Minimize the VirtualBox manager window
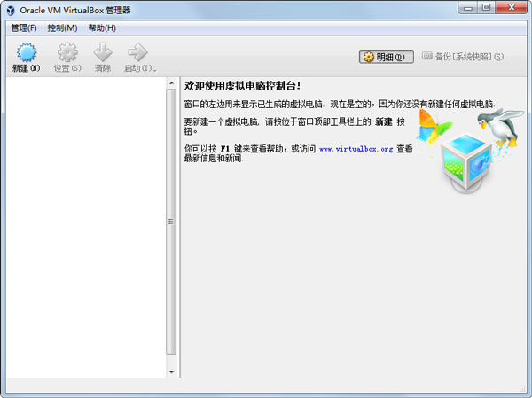The height and width of the screenshot is (398, 532). tap(467, 7)
